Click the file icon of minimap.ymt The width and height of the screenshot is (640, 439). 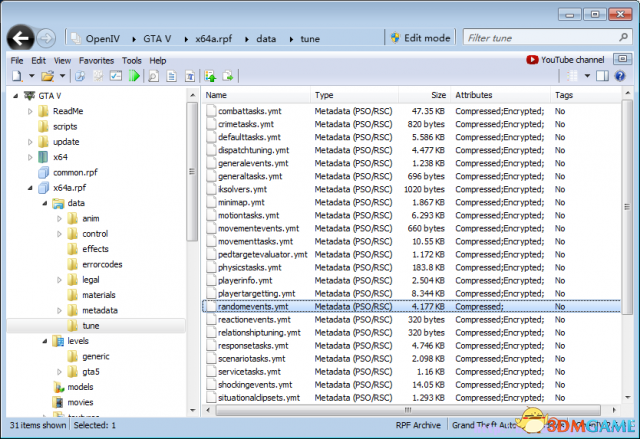(211, 202)
